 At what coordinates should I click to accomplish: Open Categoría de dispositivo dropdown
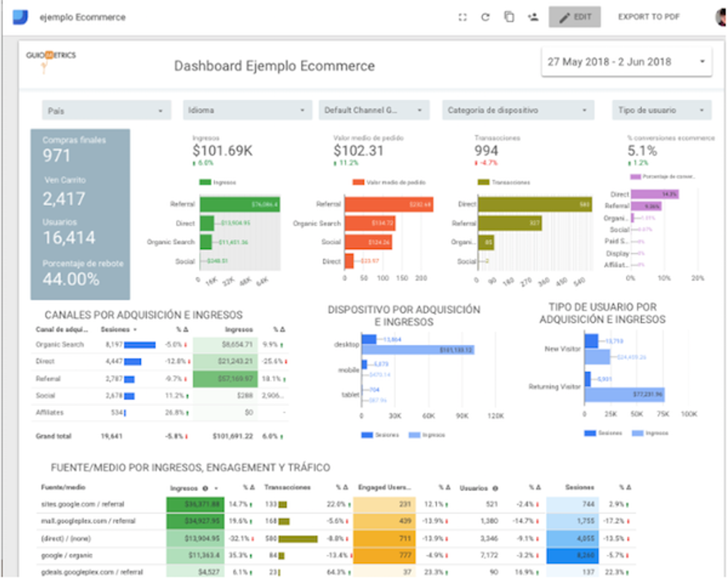click(x=518, y=110)
